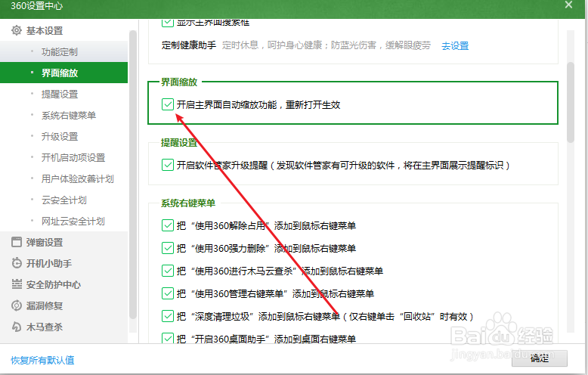
Task: Expand the 弹窗设置 section label
Action: [x=45, y=242]
